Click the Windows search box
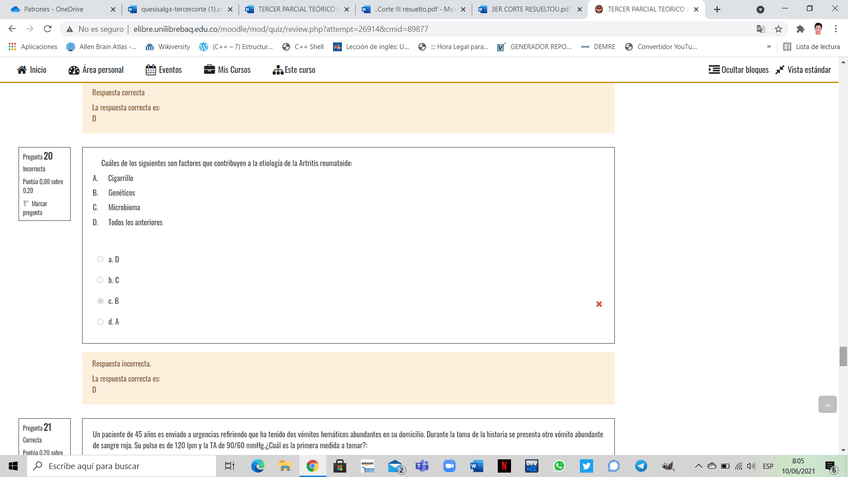The height and width of the screenshot is (477, 848). (x=121, y=466)
